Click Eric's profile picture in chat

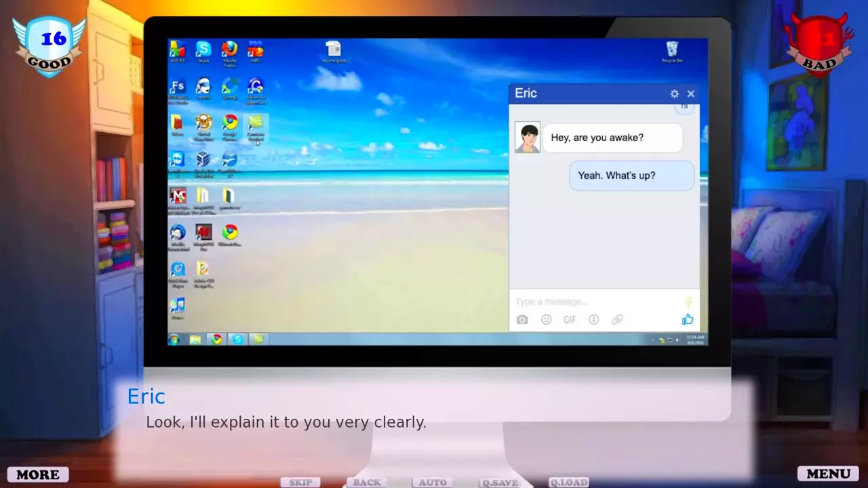527,138
